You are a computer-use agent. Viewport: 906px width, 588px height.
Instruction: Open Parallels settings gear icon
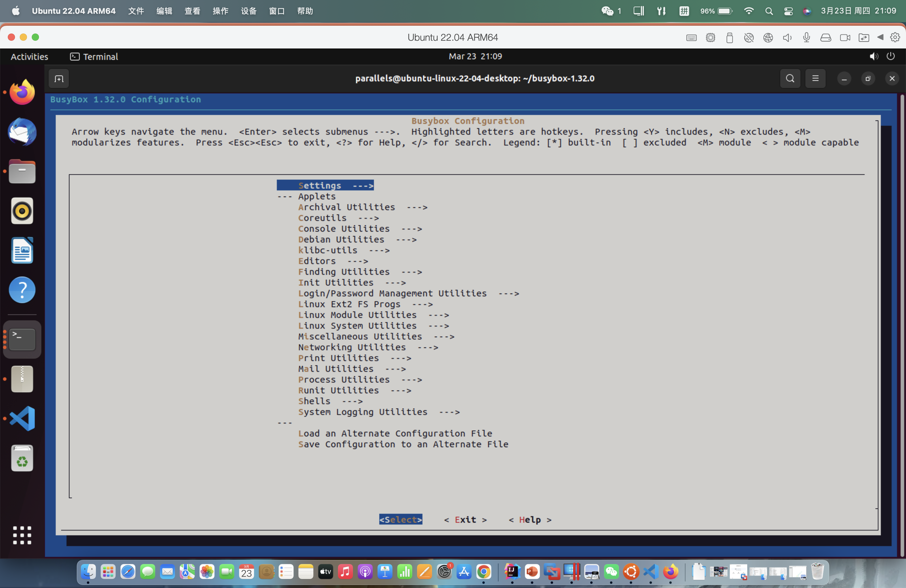tap(895, 37)
